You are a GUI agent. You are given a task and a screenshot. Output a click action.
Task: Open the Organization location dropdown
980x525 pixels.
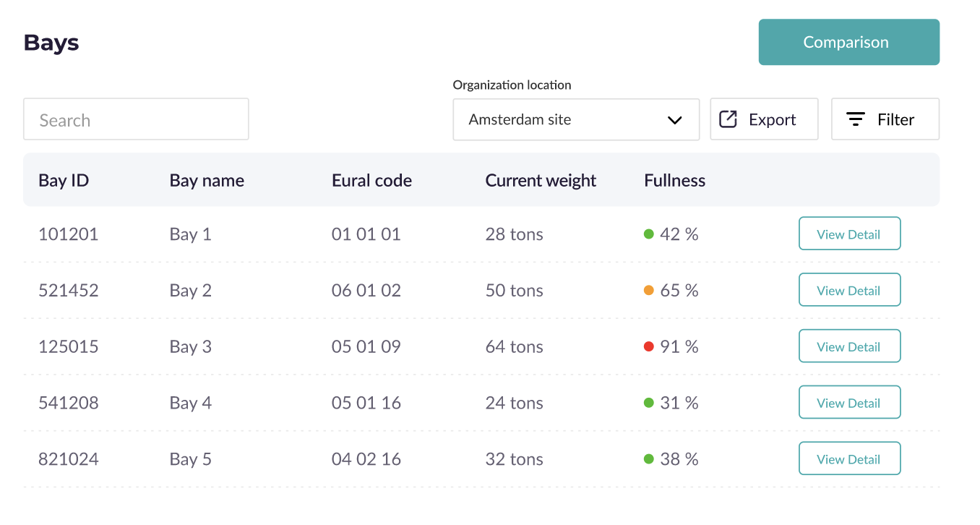[575, 119]
